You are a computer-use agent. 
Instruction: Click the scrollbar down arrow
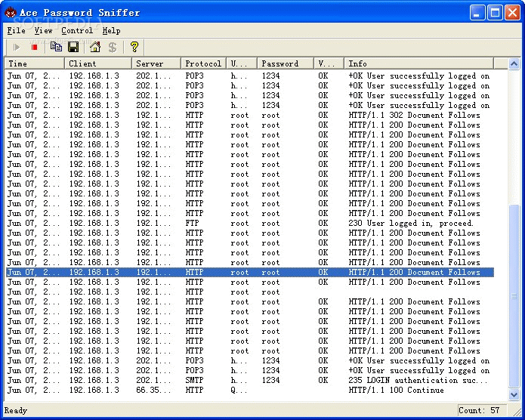tap(514, 394)
